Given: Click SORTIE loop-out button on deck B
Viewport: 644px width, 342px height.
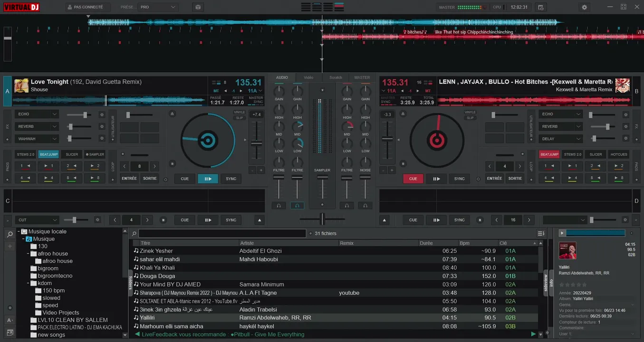Looking at the screenshot, I should click(515, 179).
